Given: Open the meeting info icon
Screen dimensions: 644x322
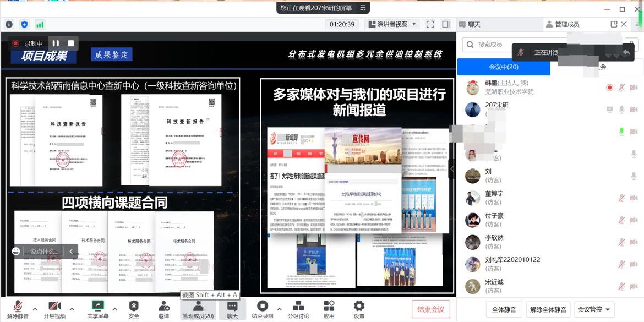Looking at the screenshot, I should [9, 24].
